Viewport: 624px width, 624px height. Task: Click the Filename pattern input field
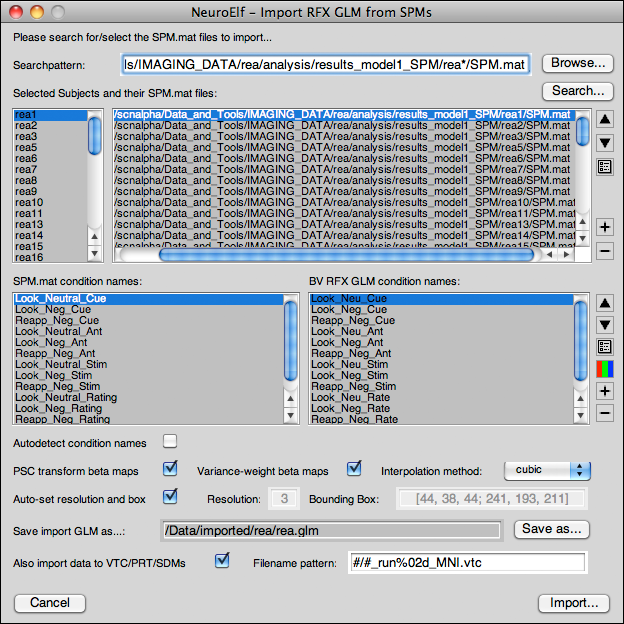pos(465,563)
